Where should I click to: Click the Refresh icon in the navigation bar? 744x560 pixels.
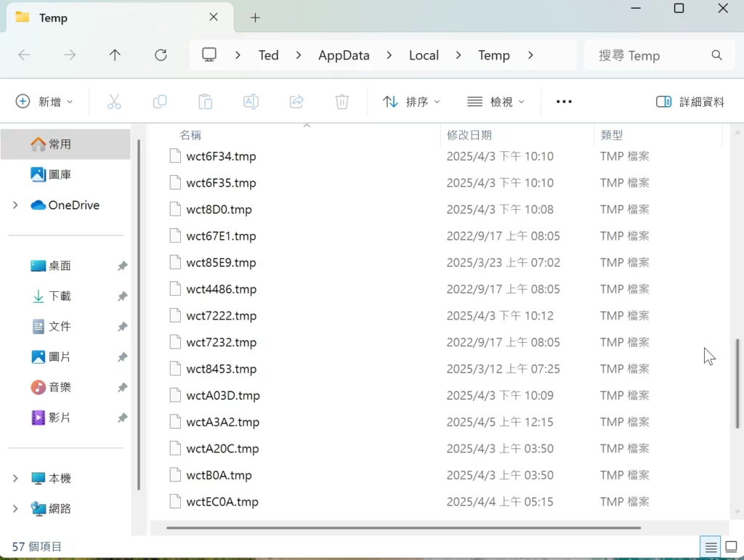[x=161, y=54]
